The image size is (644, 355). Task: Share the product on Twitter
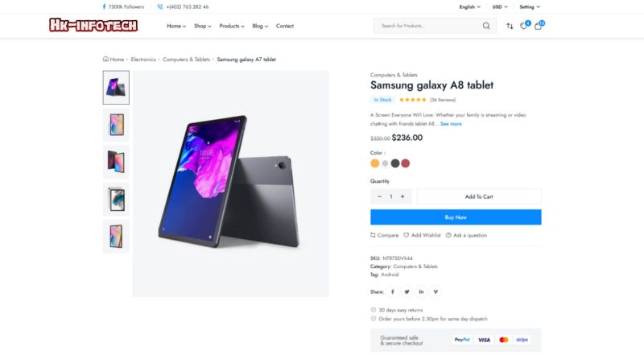point(407,291)
